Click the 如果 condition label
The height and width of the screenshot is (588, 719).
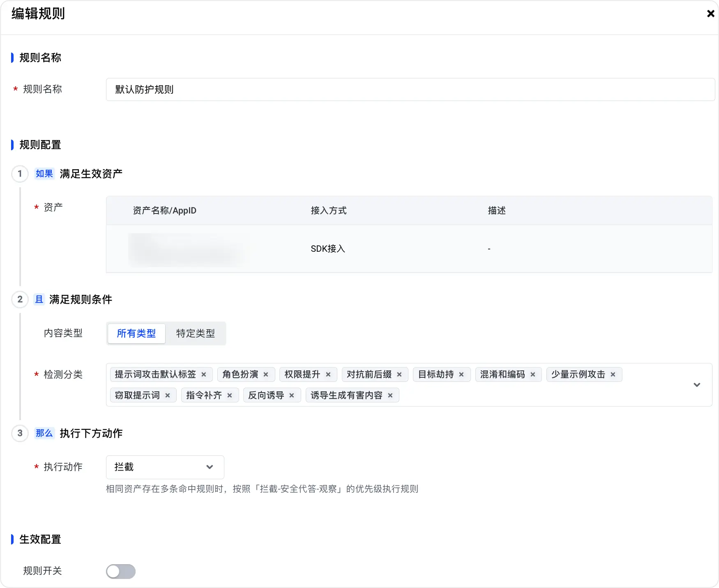point(44,174)
